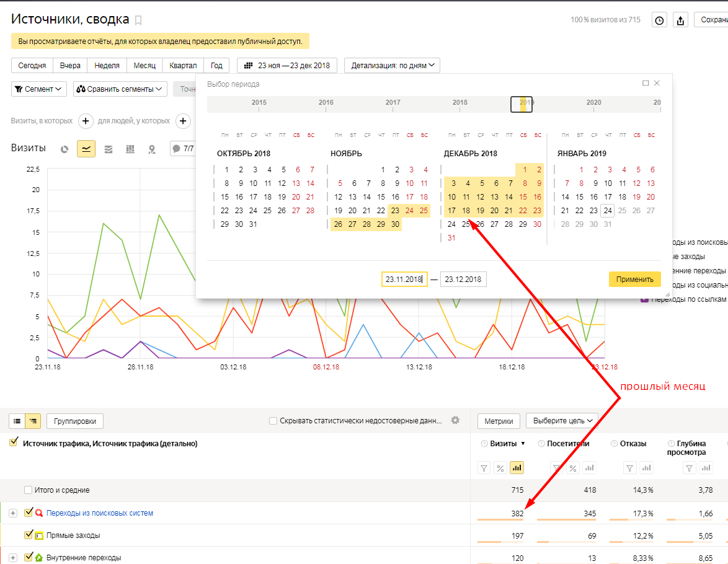This screenshot has height=564, width=728.
Task: Toggle percent icon under Визиты column
Action: click(x=500, y=468)
